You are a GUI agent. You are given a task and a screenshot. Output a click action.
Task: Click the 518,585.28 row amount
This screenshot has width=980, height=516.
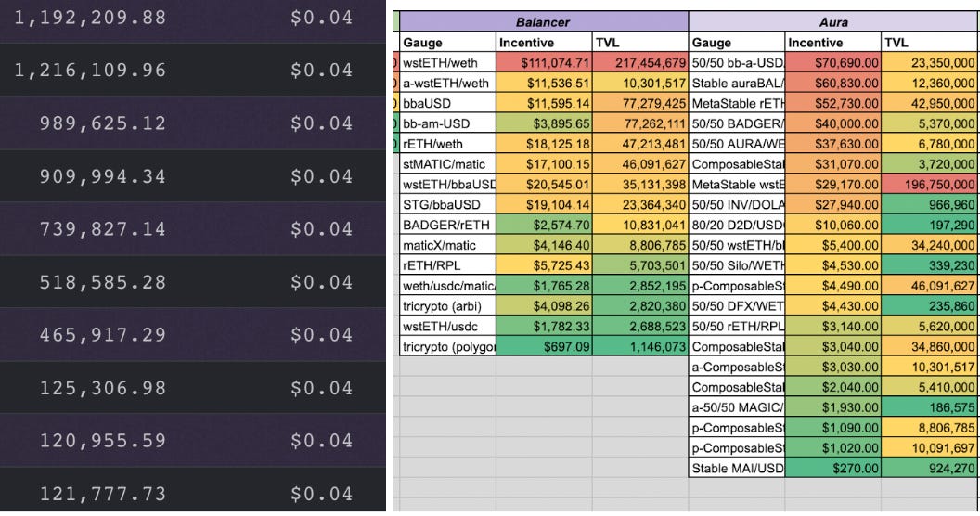tap(103, 282)
